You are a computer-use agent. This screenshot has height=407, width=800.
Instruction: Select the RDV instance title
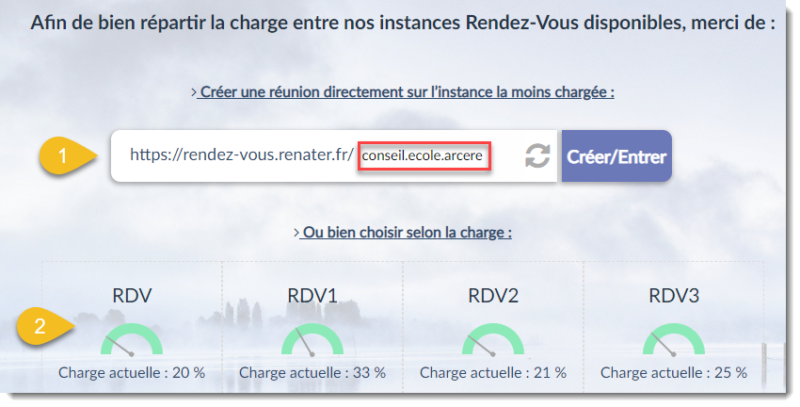pos(131,295)
